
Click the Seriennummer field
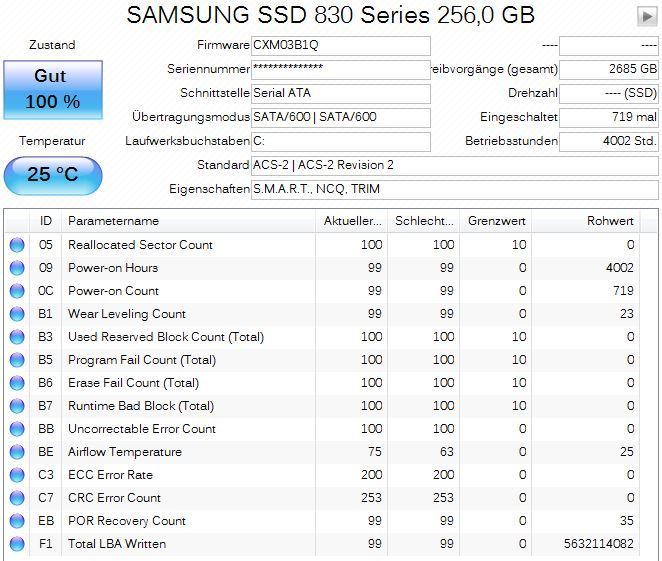[x=340, y=69]
